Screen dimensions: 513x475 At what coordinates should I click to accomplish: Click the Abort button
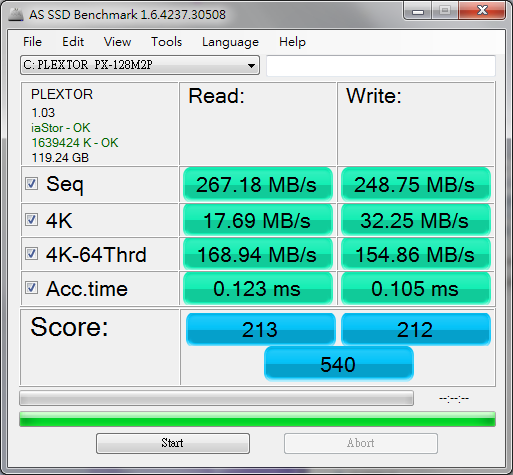pos(361,443)
